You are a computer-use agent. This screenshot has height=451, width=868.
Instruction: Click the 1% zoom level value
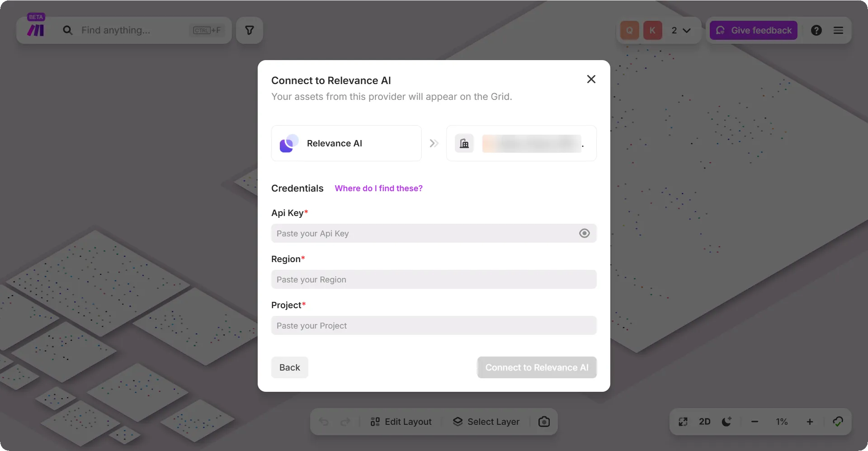click(782, 422)
